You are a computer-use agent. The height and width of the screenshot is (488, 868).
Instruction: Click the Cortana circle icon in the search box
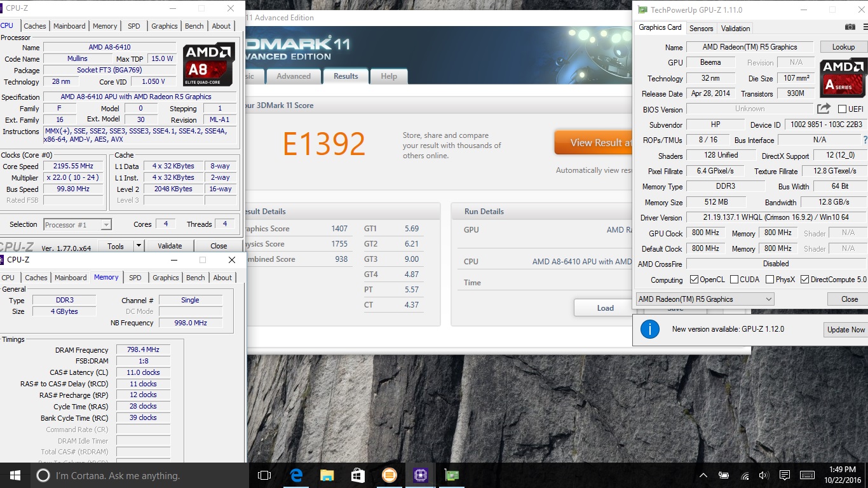(43, 475)
